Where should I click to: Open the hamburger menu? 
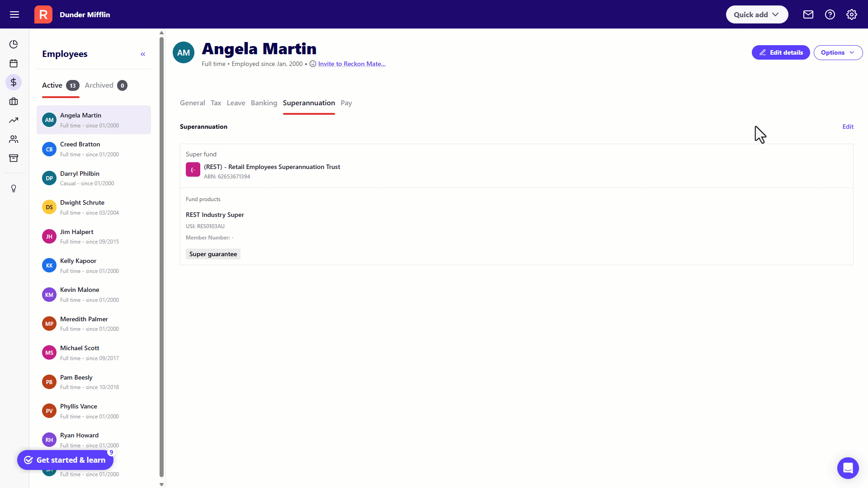14,14
